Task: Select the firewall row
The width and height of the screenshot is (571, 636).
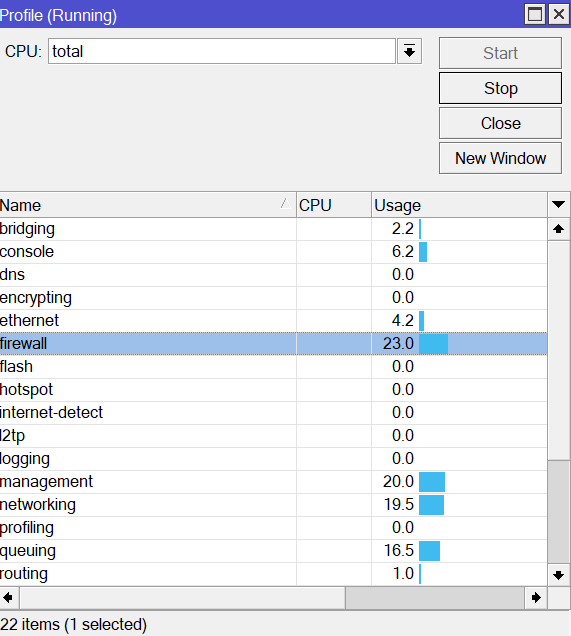Action: pyautogui.click(x=273, y=344)
